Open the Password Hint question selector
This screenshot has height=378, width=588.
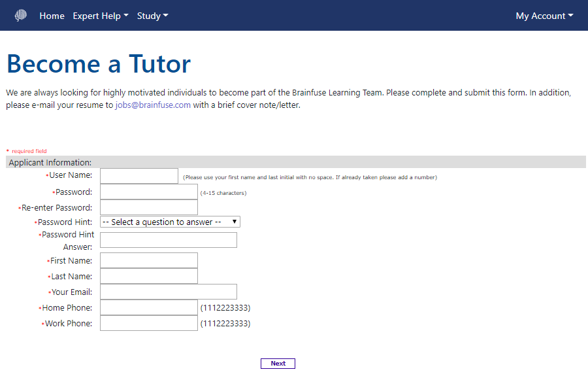(170, 222)
